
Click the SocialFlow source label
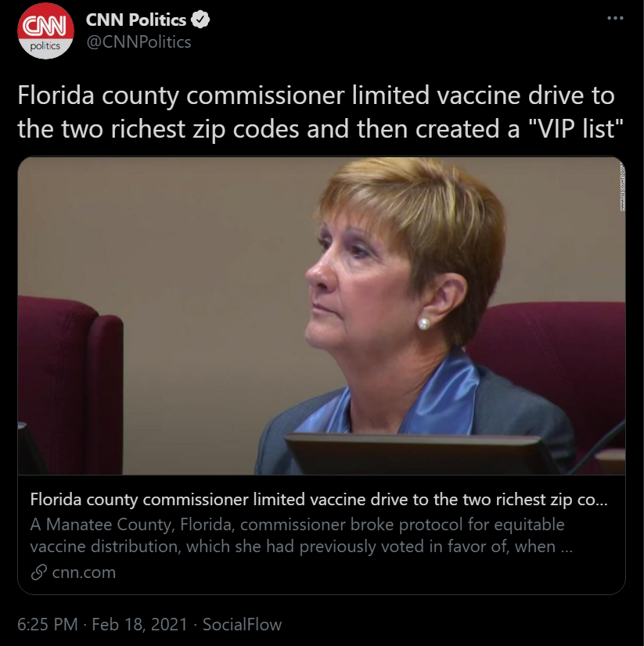pyautogui.click(x=242, y=625)
